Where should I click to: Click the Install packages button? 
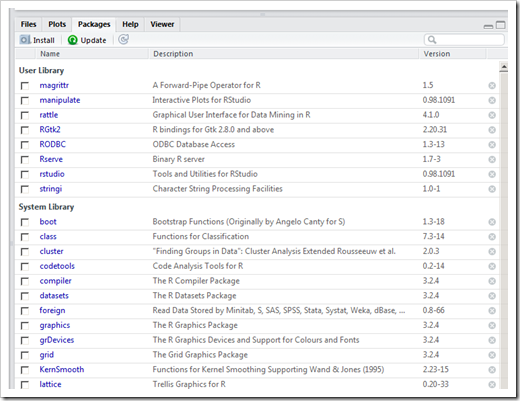(37, 40)
